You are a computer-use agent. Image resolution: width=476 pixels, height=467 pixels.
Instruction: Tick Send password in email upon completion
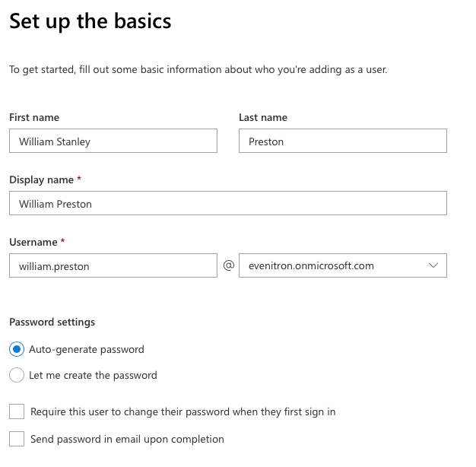[x=17, y=439]
